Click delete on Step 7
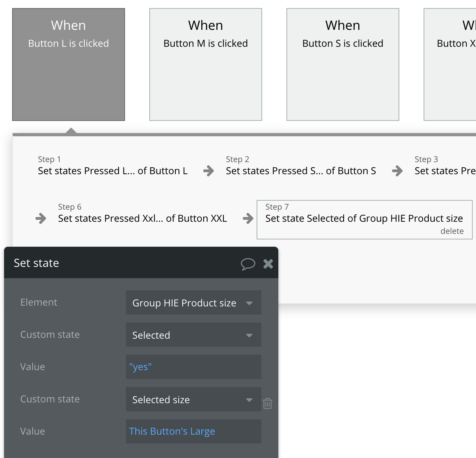 click(x=452, y=231)
